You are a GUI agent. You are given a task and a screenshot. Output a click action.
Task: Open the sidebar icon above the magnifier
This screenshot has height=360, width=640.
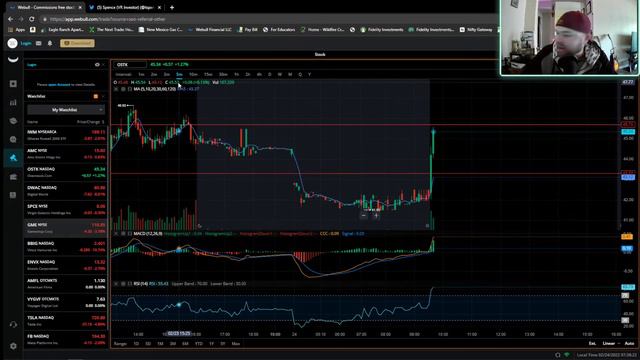click(x=13, y=121)
